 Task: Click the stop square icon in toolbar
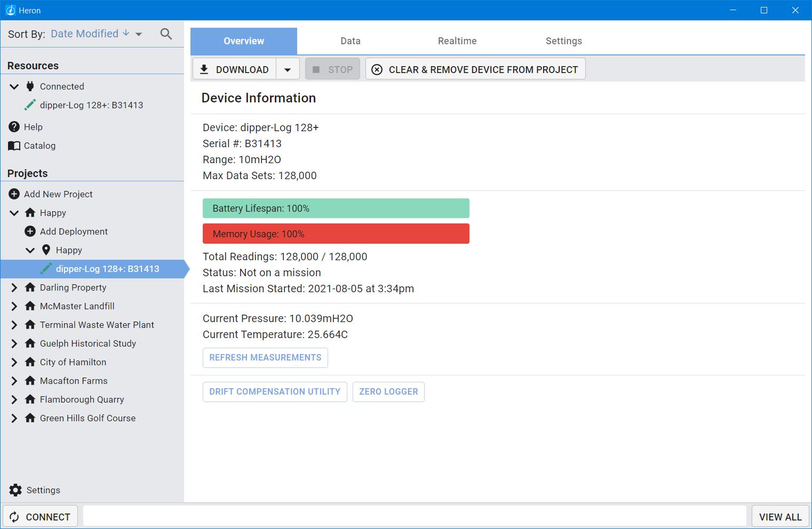316,69
